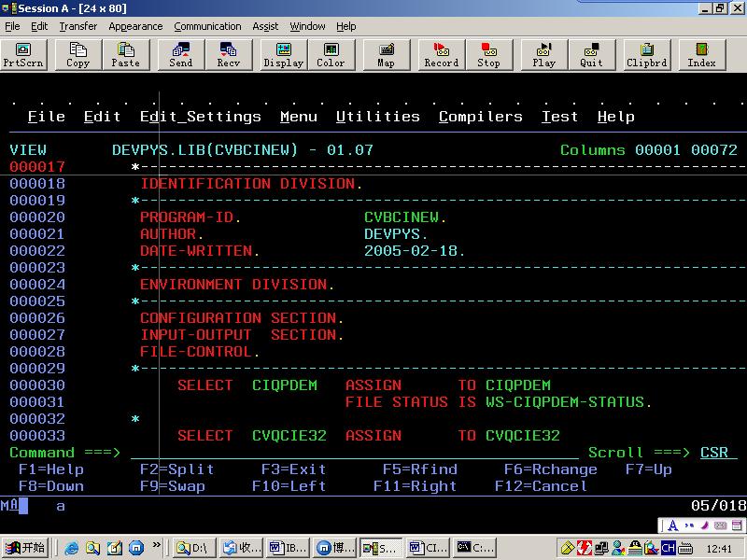This screenshot has height=560, width=747.
Task: Click the Play macro toolbar button
Action: (544, 55)
